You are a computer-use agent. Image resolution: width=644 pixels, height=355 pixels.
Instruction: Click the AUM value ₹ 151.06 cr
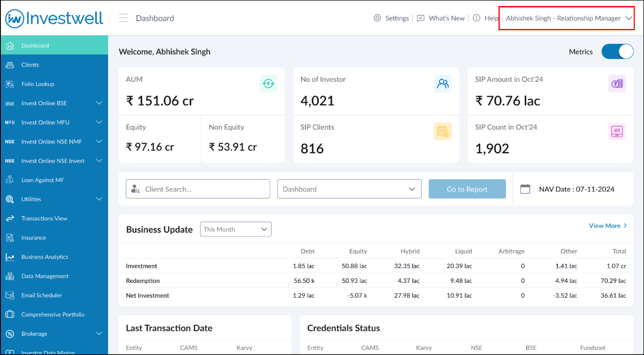point(160,101)
